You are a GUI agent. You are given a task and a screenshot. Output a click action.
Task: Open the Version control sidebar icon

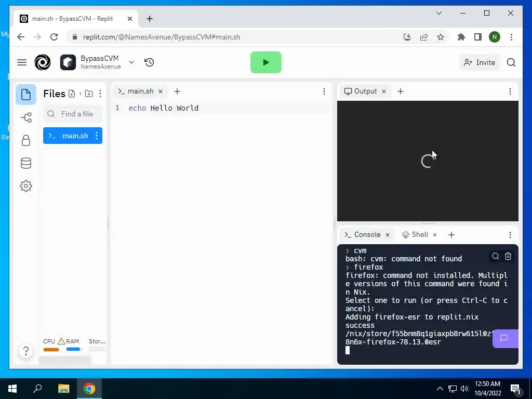tap(26, 117)
